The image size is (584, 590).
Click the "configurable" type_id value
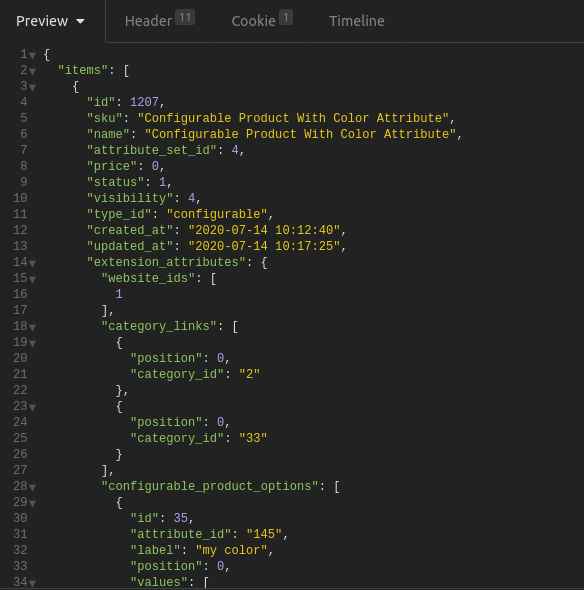pos(217,214)
